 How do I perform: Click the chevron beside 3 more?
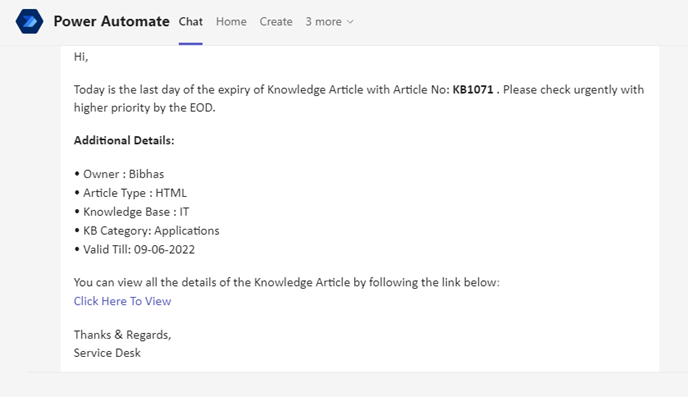pyautogui.click(x=350, y=22)
